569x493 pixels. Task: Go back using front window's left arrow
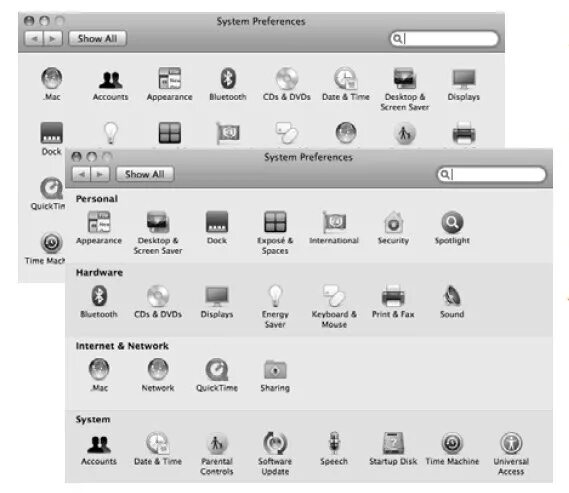tap(82, 174)
